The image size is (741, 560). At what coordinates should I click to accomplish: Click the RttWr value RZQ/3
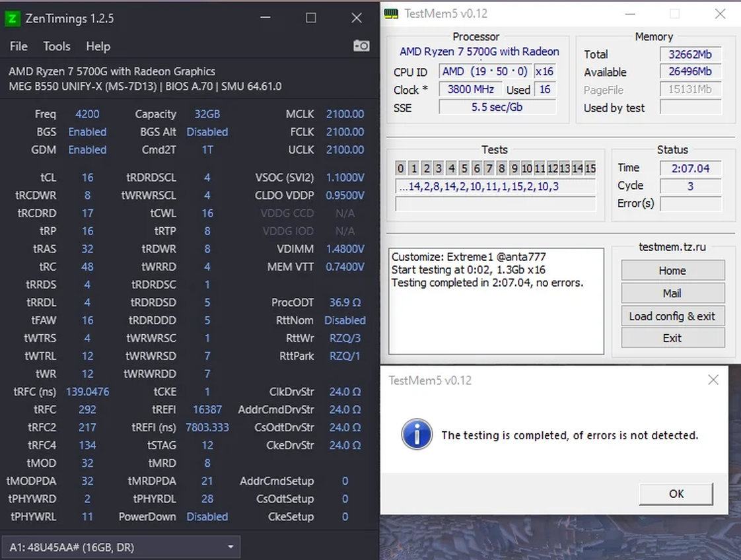click(345, 338)
